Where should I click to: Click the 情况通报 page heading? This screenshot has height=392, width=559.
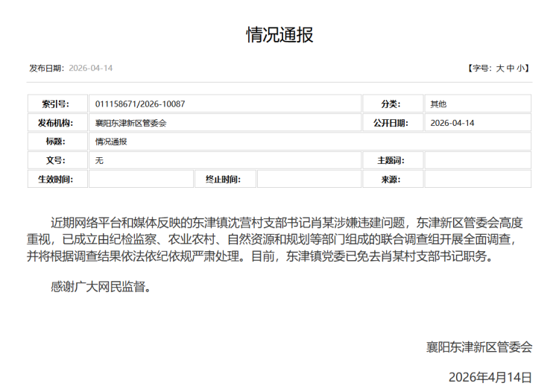[x=279, y=34]
